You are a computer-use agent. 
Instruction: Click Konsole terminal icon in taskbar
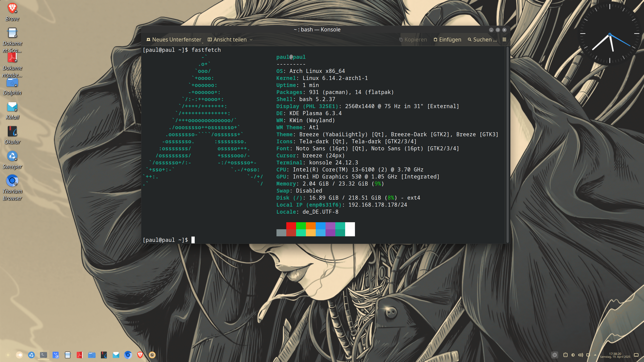click(43, 355)
